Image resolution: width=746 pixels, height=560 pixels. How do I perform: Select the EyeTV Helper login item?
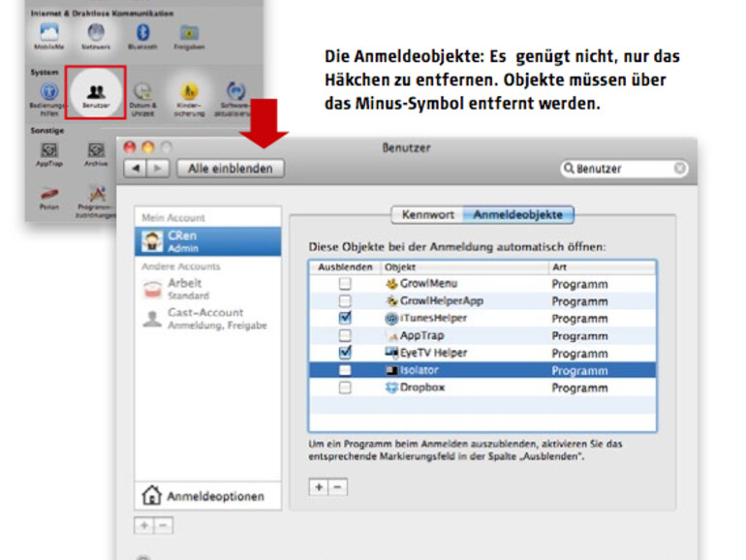pos(482,353)
